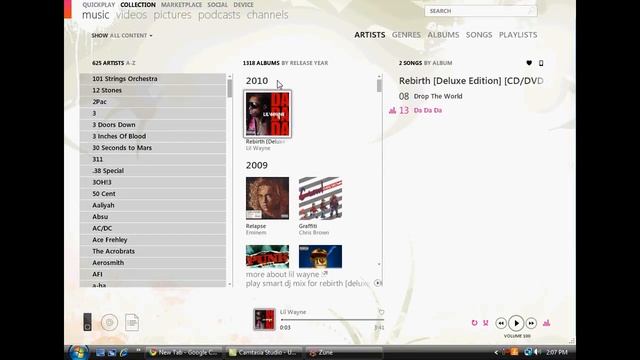
Task: Click the device icon at bottom left
Action: 87,322
